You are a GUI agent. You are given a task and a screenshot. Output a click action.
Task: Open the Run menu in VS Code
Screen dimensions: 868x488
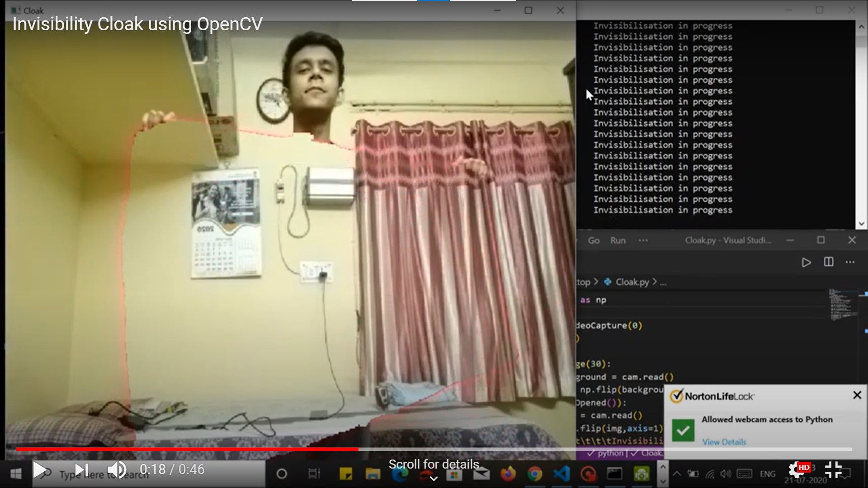click(618, 241)
